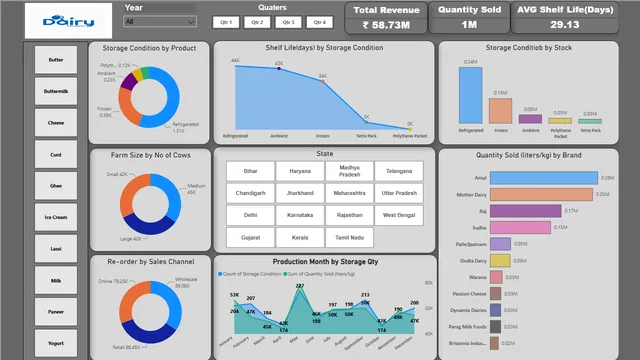Viewport: 640px width, 360px height.
Task: Click the Amul bar in brand chart
Action: [544, 178]
